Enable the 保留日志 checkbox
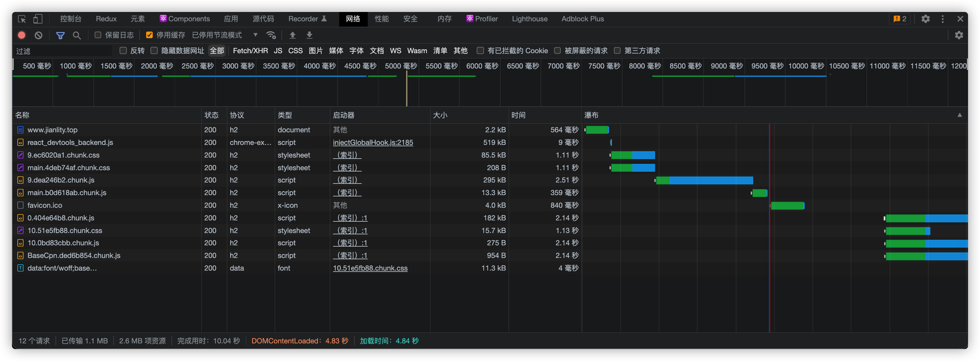Viewport: 980px width, 361px height. [x=98, y=35]
